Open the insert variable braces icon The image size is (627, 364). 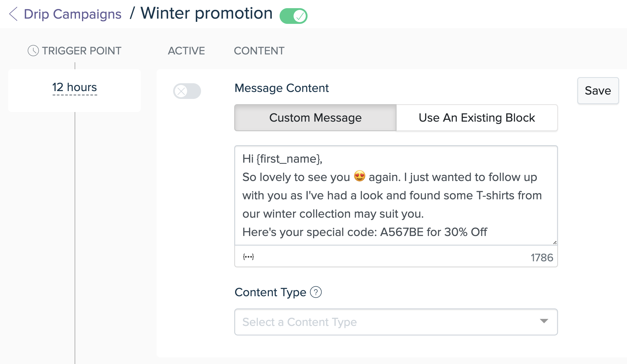click(x=248, y=257)
